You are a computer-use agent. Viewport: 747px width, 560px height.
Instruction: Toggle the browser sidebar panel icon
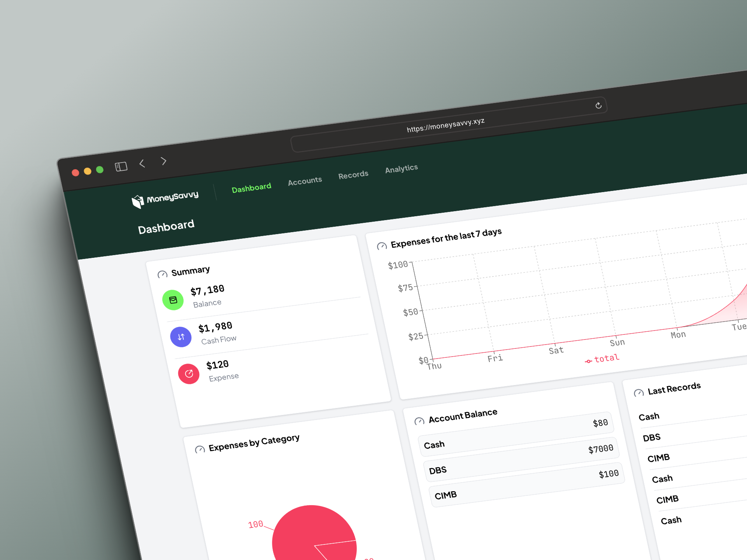click(121, 167)
